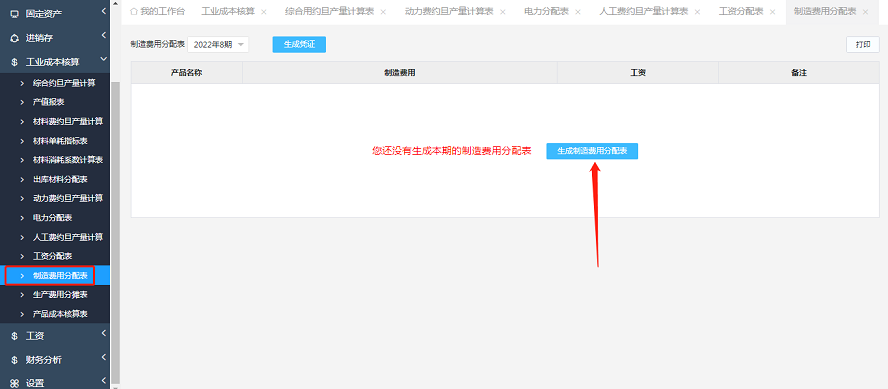Click the 财务分析 dollar icon
Viewport: 888px width, 389px height.
click(15, 360)
